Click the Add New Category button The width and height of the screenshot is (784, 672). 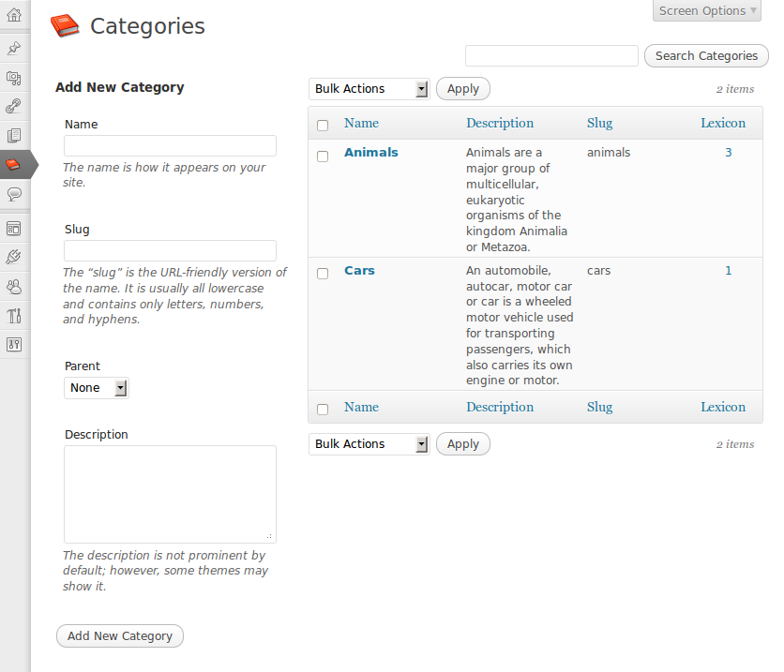(x=120, y=636)
